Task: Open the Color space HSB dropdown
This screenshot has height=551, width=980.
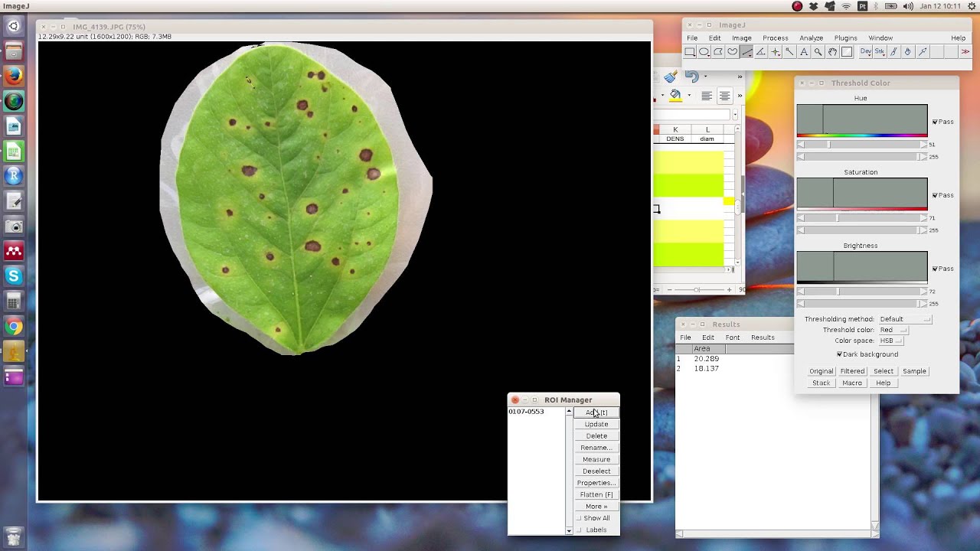Action: 890,341
